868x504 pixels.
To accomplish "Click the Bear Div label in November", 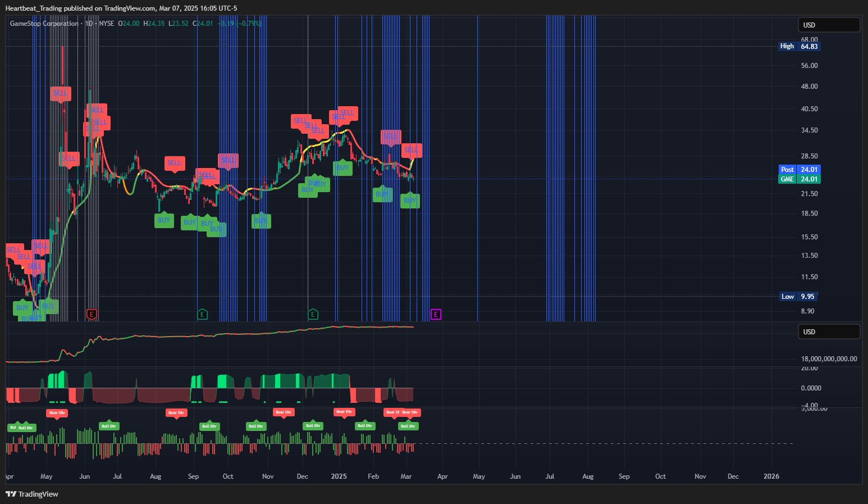I will (x=284, y=412).
